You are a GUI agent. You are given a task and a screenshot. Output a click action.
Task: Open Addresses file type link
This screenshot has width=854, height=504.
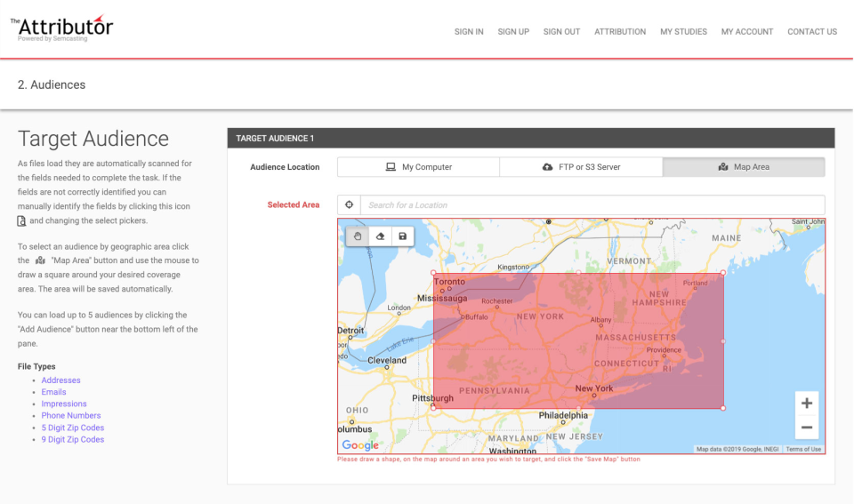(61, 380)
